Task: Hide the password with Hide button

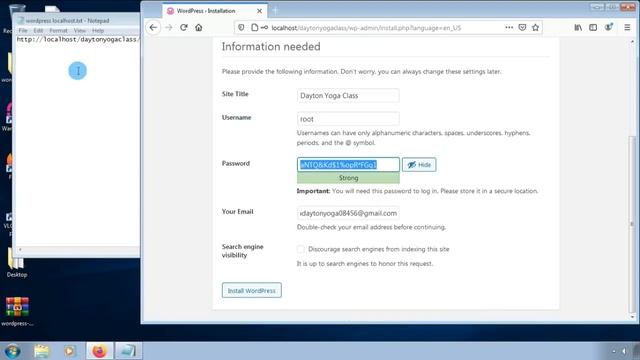Action: pyautogui.click(x=419, y=164)
